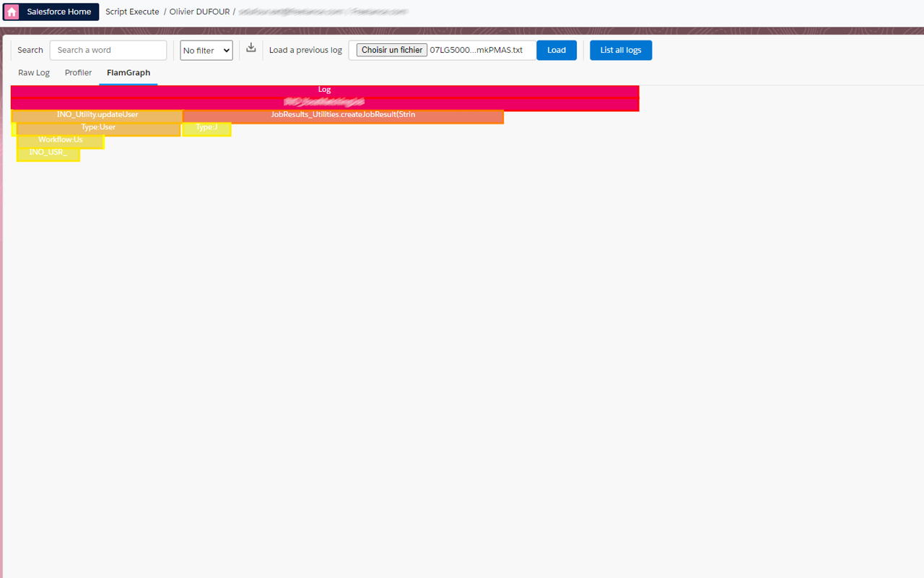Select the yellow 'Type:J' block

click(x=206, y=127)
